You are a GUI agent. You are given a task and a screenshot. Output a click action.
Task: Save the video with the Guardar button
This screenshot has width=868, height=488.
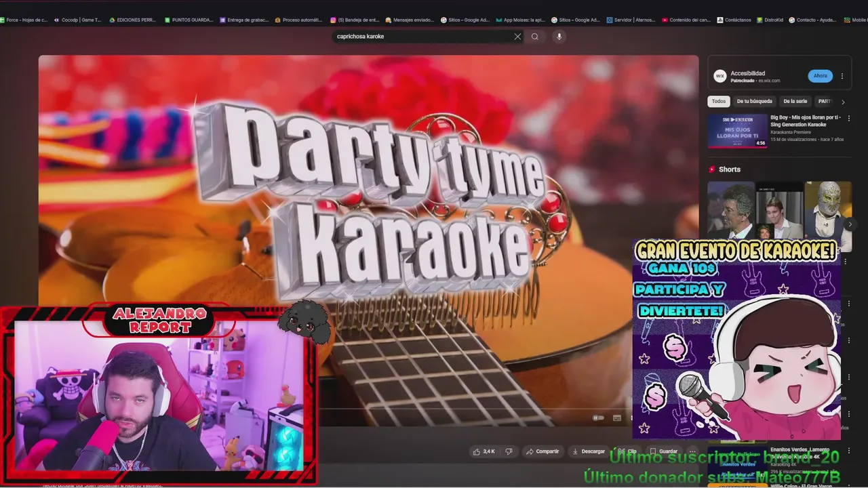[x=663, y=451]
